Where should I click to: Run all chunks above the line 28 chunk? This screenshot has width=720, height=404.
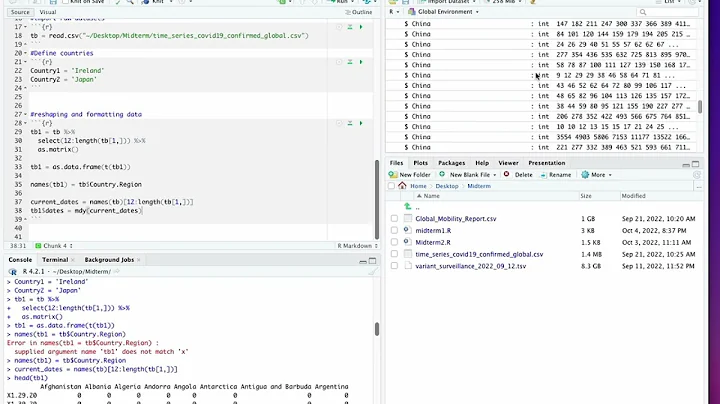(350, 123)
